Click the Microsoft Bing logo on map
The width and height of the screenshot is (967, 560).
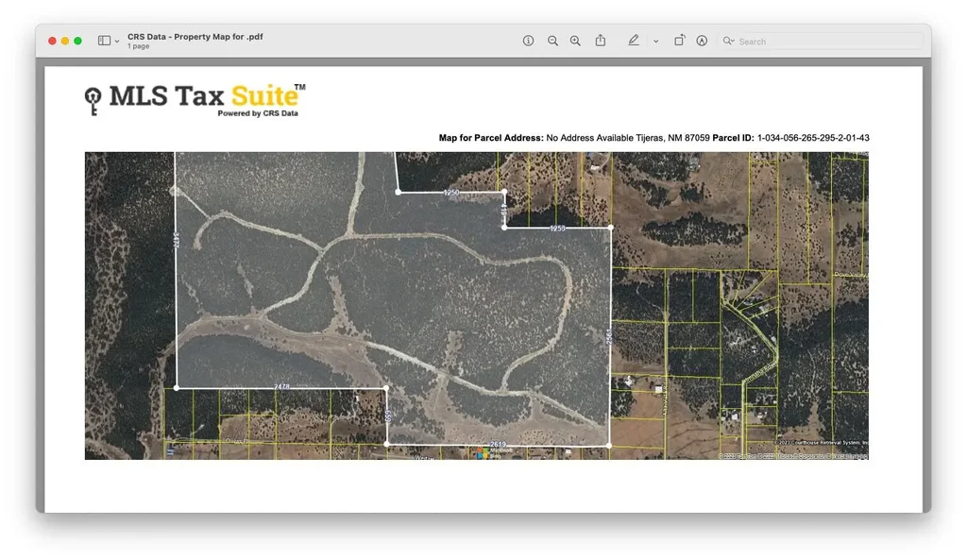pos(494,452)
